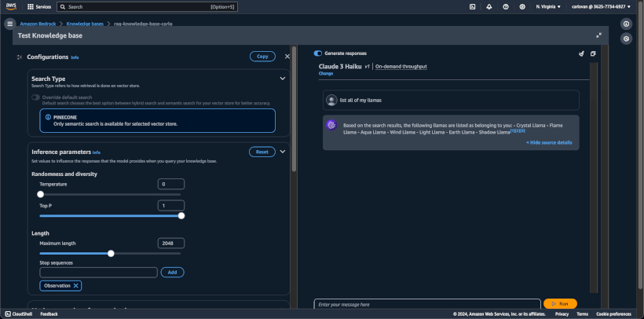644x319 pixels.
Task: Click the rag-knowledge-base-carlo breadcrumb text
Action: pos(143,24)
